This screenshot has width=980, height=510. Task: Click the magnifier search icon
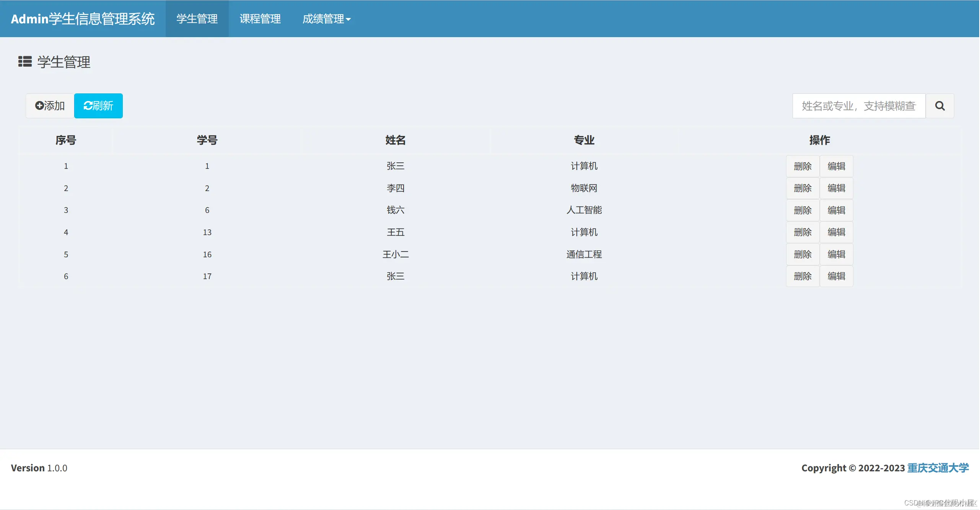click(940, 106)
